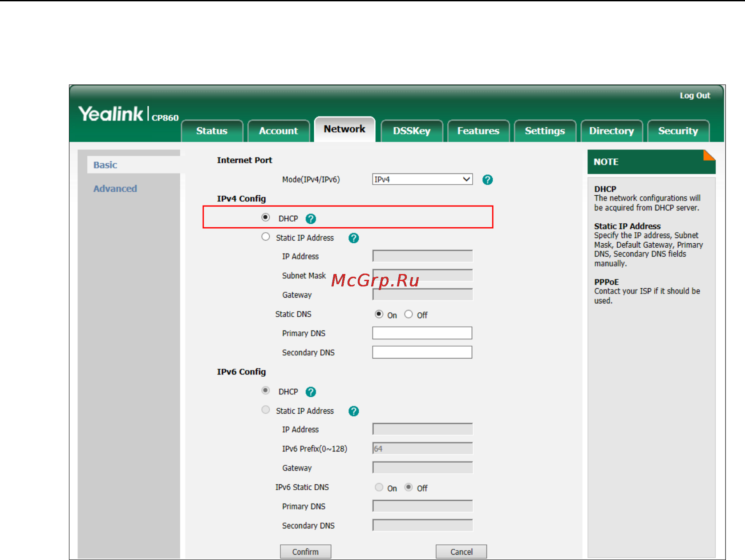The width and height of the screenshot is (745, 560).
Task: Select IPv6 Static IP Address radio button
Action: pos(266,410)
